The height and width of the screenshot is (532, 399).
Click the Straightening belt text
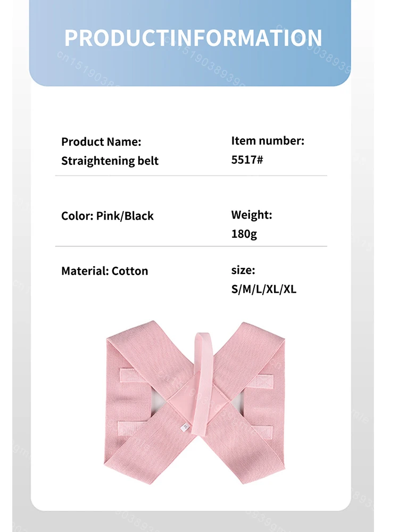(110, 161)
